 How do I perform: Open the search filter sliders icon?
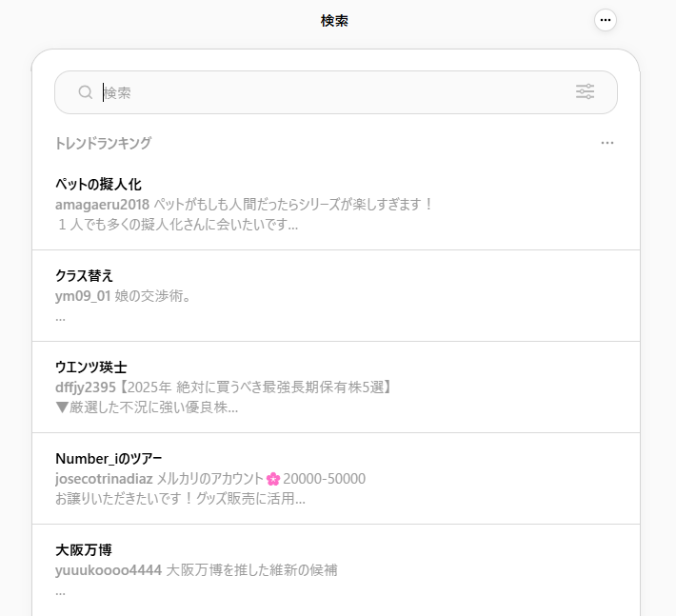[x=585, y=91]
